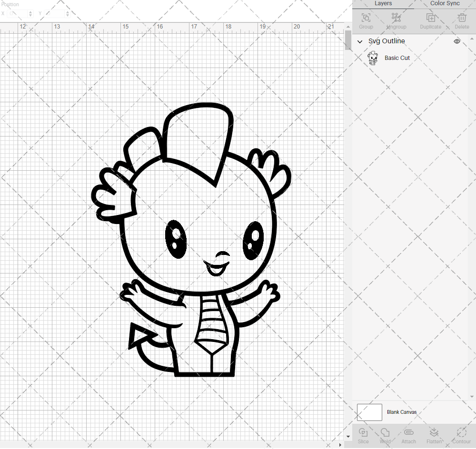Switch to the Color Sync tab
This screenshot has height=449, width=476.
click(445, 4)
